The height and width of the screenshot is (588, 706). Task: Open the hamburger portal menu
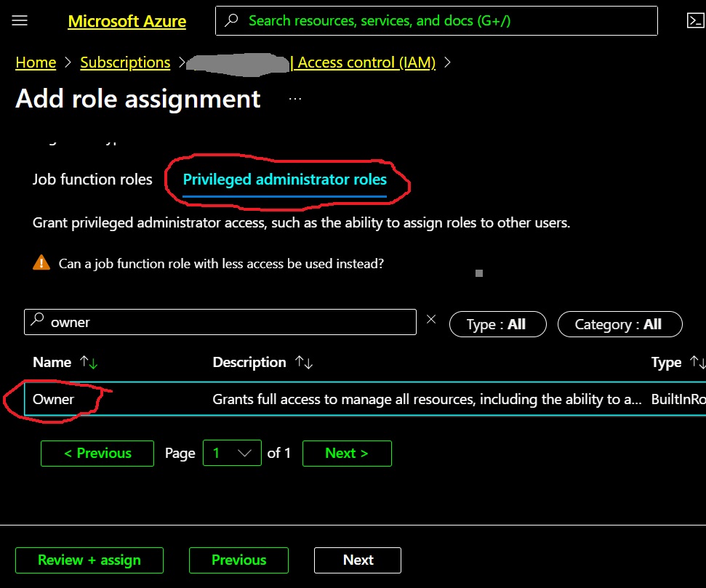tap(20, 20)
